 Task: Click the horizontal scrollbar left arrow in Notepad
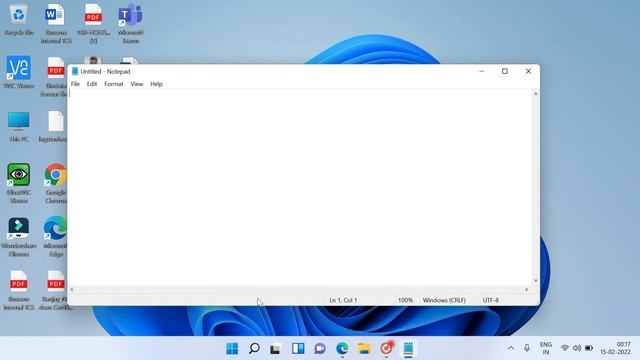tap(71, 289)
